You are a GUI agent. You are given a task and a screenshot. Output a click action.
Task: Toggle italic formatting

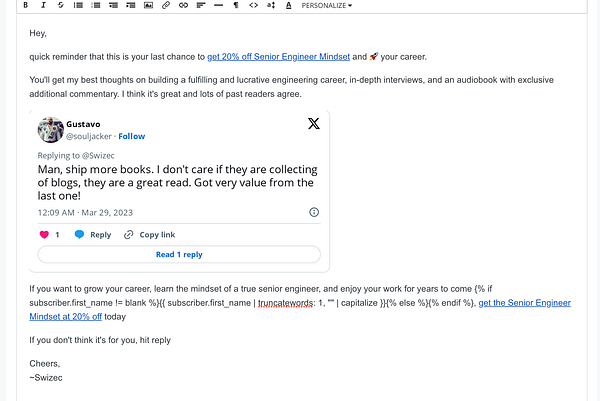(x=43, y=5)
